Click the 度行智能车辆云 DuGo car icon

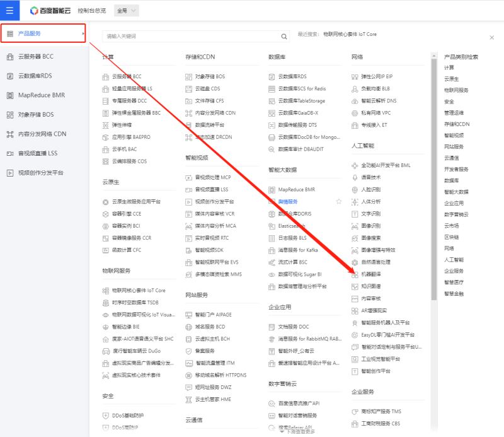pos(106,351)
